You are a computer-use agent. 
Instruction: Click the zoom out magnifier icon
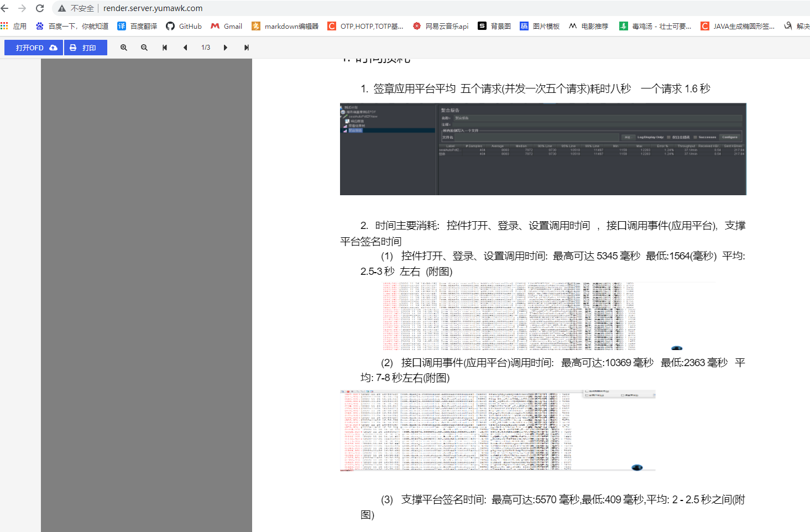[x=144, y=48]
